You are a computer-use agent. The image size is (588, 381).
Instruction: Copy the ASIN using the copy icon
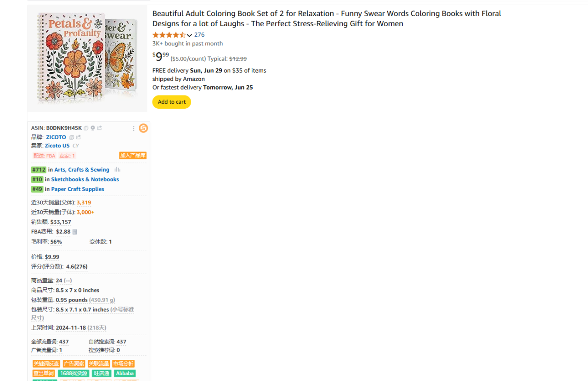(86, 128)
